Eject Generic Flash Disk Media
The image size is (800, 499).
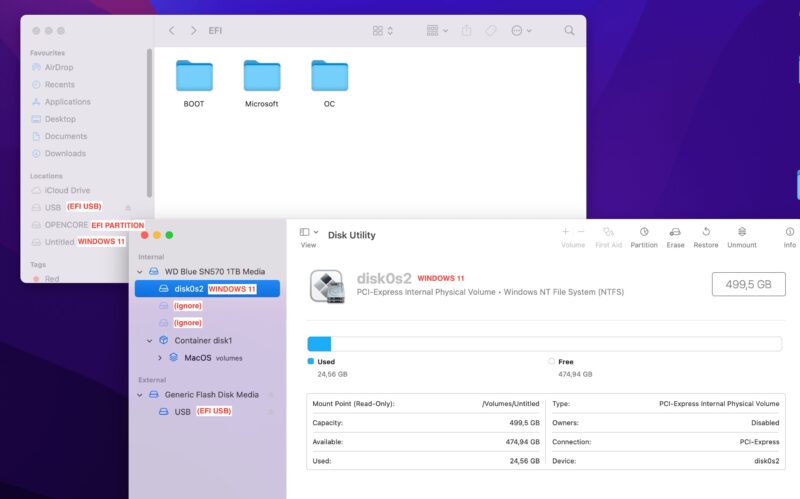pos(271,395)
